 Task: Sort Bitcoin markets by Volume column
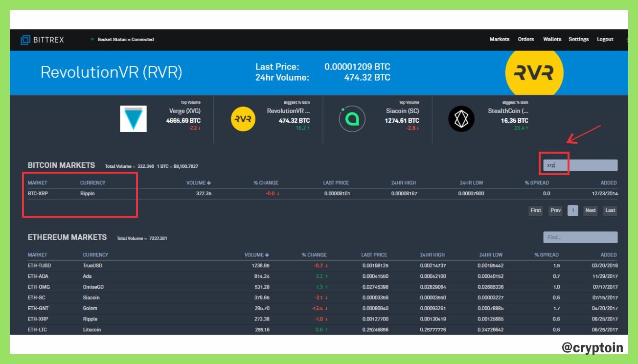(199, 183)
